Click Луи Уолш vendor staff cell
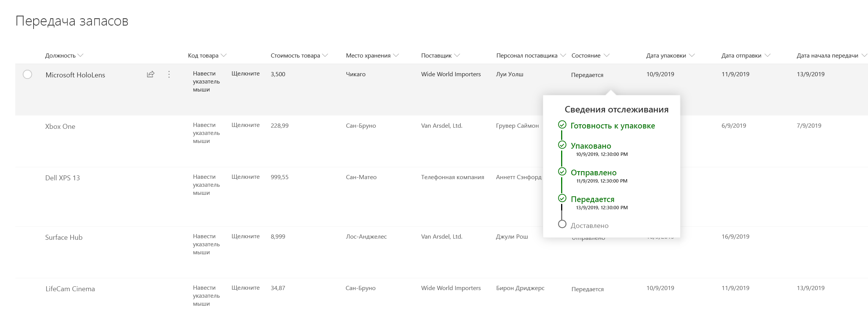This screenshot has width=868, height=316. point(510,74)
